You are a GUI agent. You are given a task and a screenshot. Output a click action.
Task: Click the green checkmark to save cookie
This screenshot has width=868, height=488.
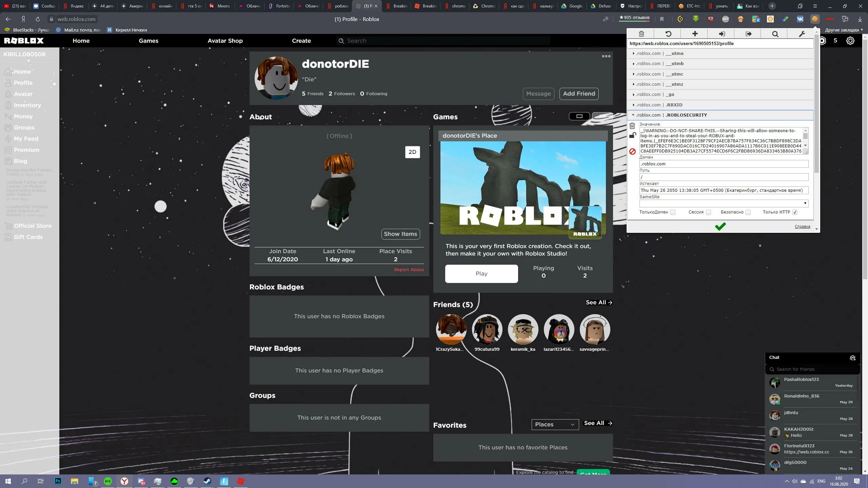720,226
